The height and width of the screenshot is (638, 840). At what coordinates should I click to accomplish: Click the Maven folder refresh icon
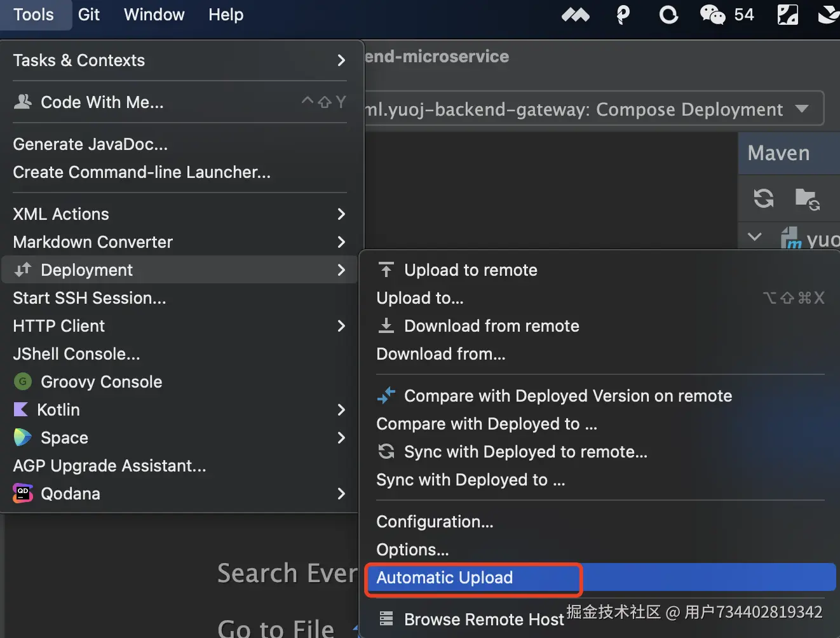(808, 199)
